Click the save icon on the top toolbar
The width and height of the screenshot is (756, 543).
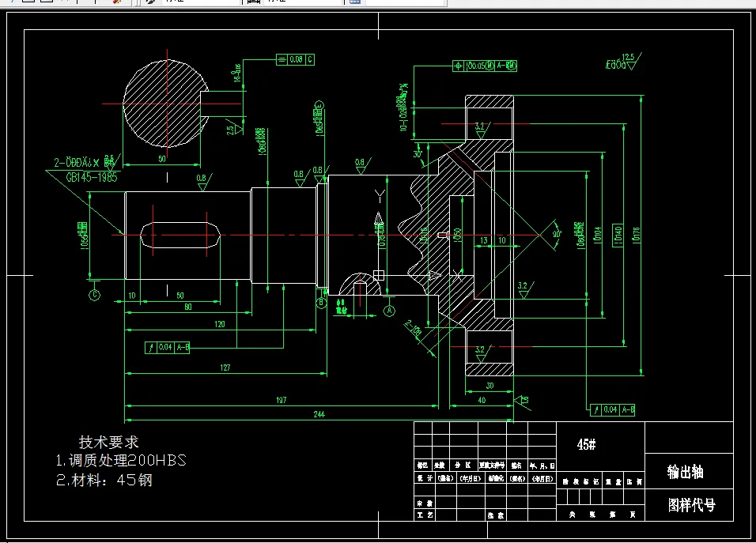(x=63, y=2)
